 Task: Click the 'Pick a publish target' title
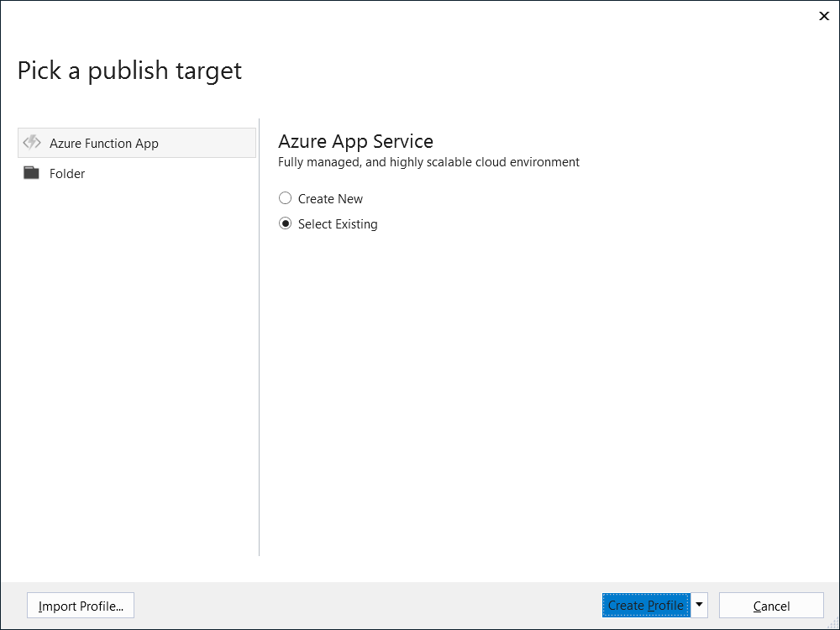[x=129, y=71]
